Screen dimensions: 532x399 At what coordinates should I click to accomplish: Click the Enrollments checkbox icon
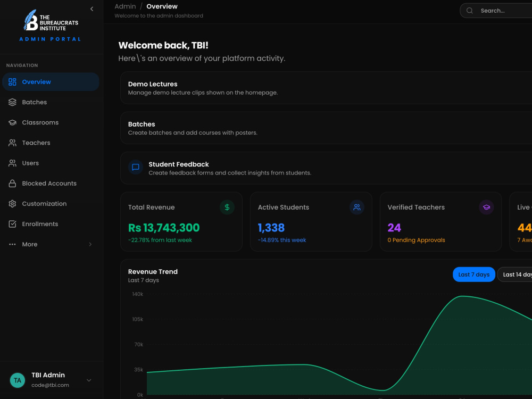12,224
